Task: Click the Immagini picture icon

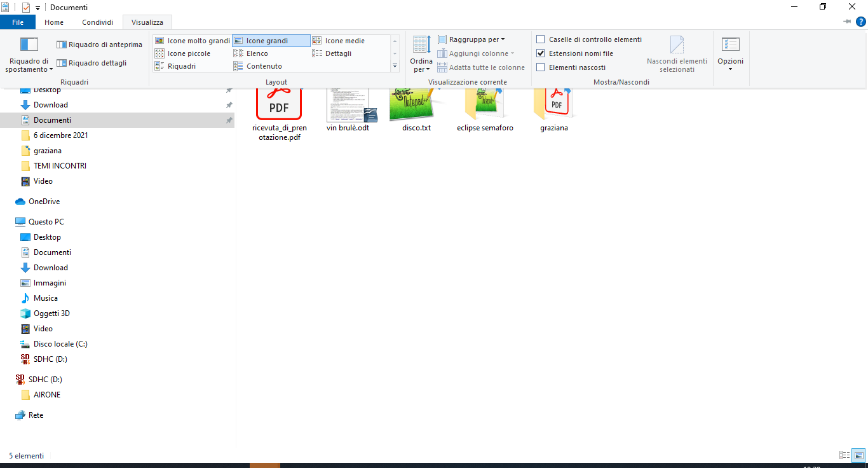Action: tap(25, 283)
